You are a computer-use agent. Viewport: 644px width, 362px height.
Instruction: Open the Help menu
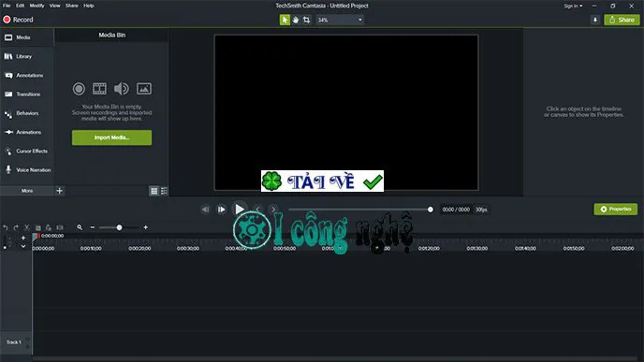click(x=89, y=6)
